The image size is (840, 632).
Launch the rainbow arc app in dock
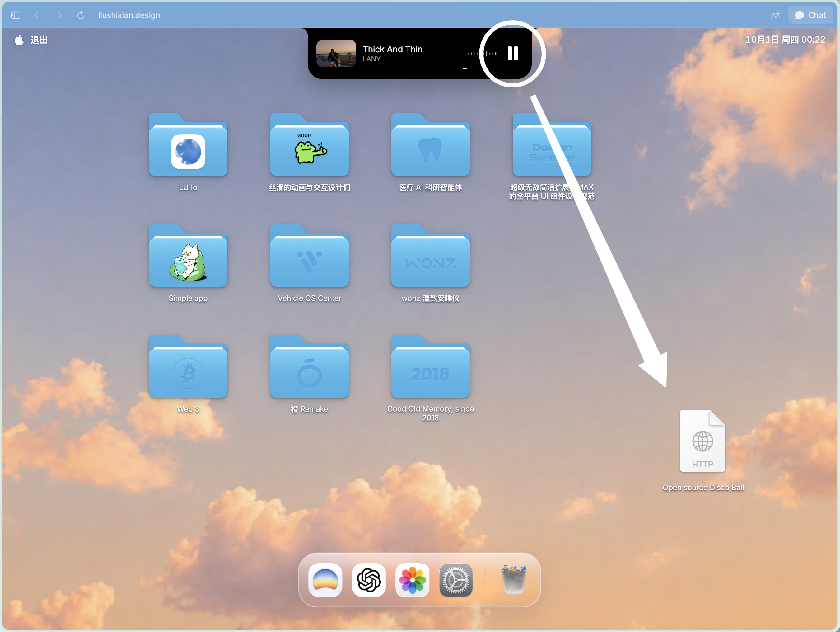(x=325, y=580)
